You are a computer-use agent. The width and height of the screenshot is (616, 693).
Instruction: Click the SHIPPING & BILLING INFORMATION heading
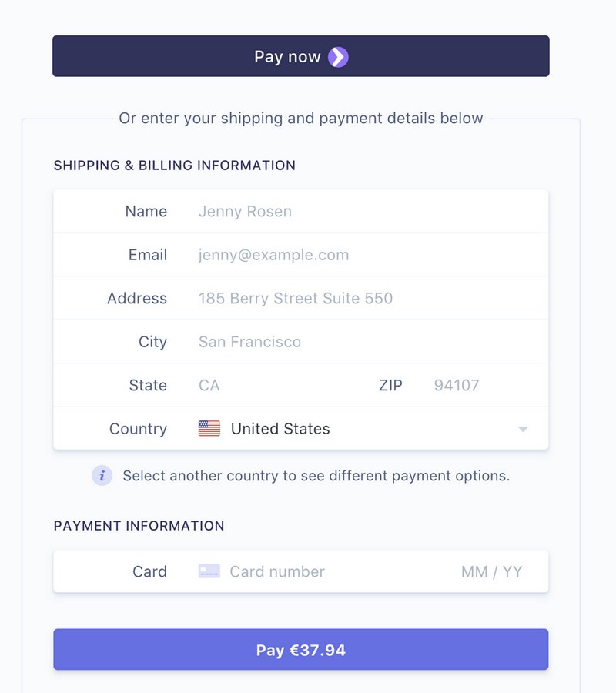click(x=173, y=165)
